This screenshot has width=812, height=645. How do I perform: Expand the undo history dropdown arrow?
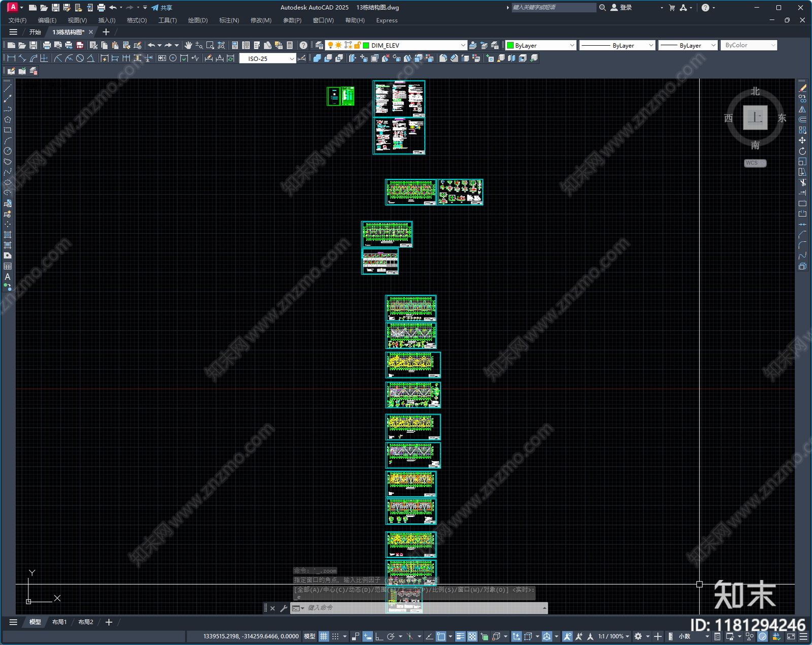(159, 45)
